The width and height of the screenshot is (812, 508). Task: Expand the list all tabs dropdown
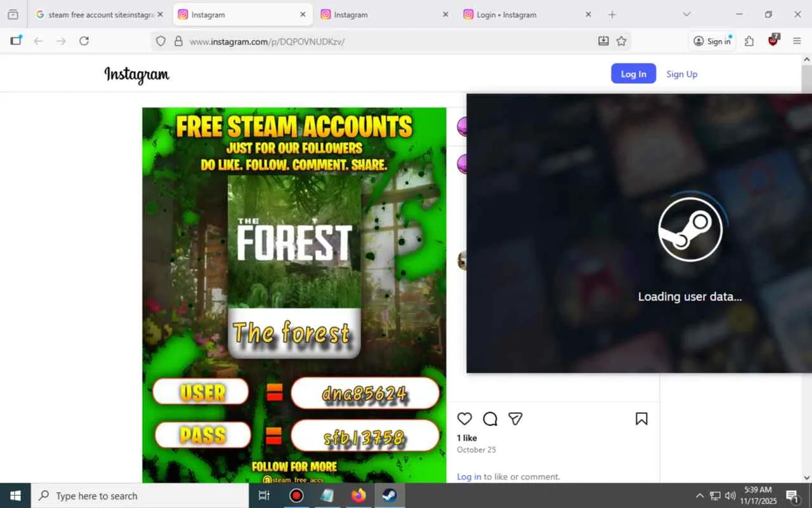point(686,15)
